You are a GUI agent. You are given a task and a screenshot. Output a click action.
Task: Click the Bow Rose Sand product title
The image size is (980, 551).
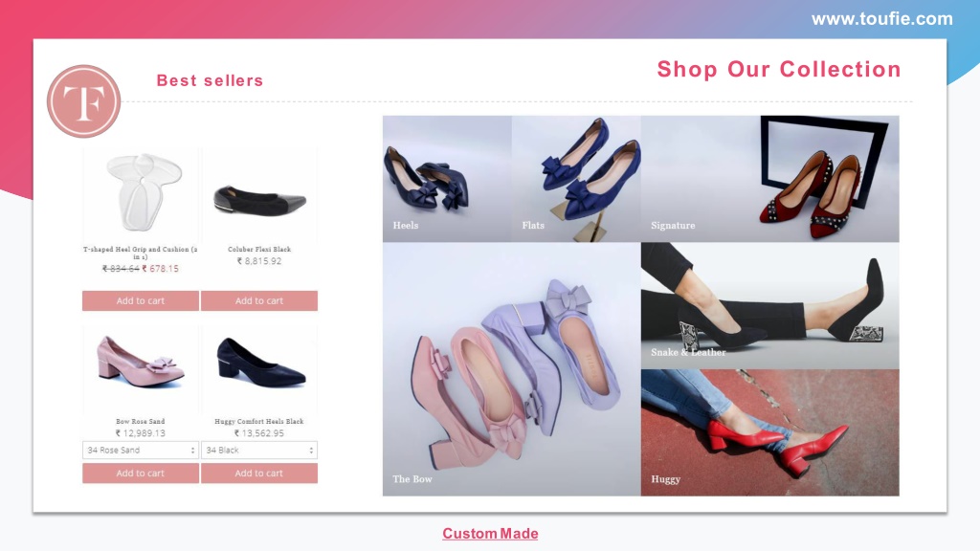click(x=141, y=421)
